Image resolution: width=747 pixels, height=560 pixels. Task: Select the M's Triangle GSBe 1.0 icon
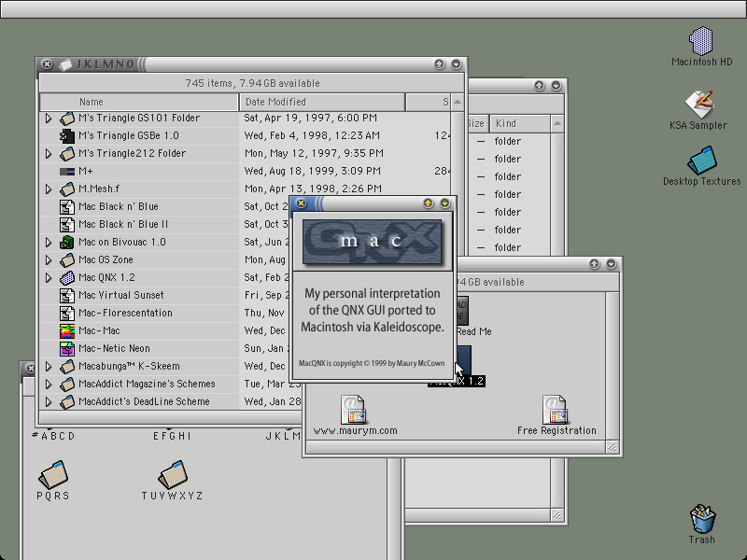click(67, 136)
